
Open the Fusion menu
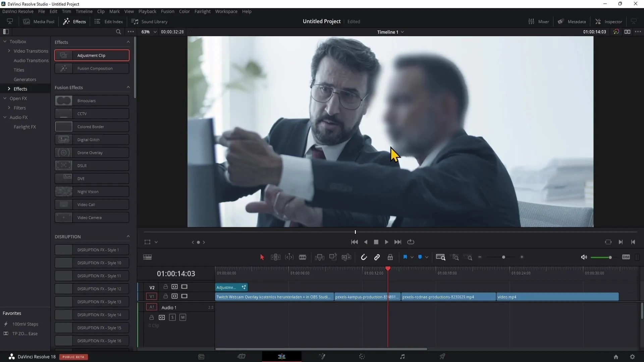(x=167, y=11)
